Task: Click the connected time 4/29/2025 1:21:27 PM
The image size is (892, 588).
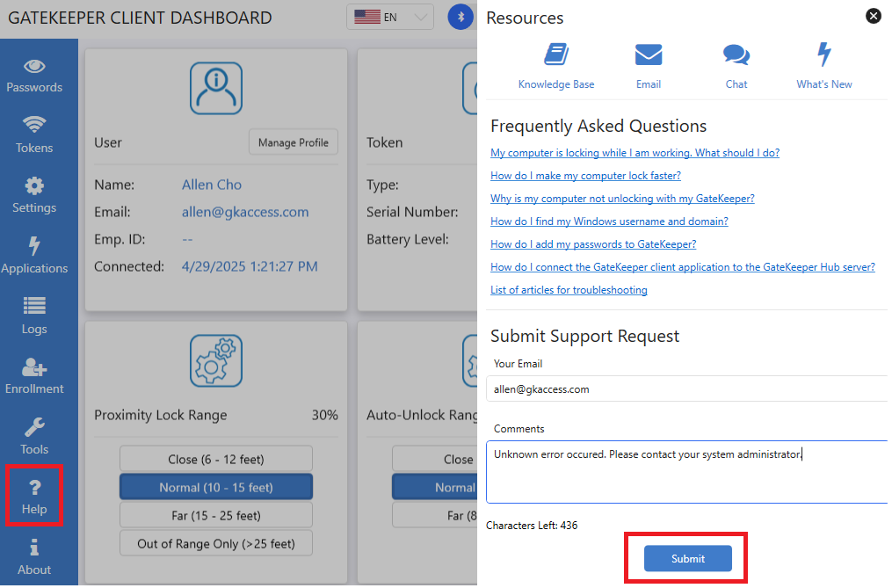Action: click(250, 266)
